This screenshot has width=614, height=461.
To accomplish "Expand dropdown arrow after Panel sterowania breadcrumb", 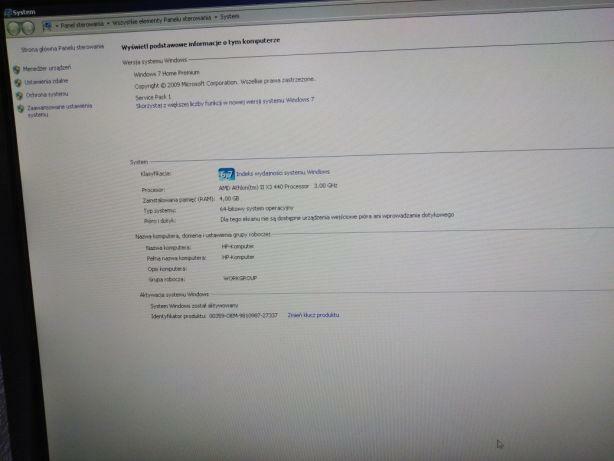I will coord(108,23).
